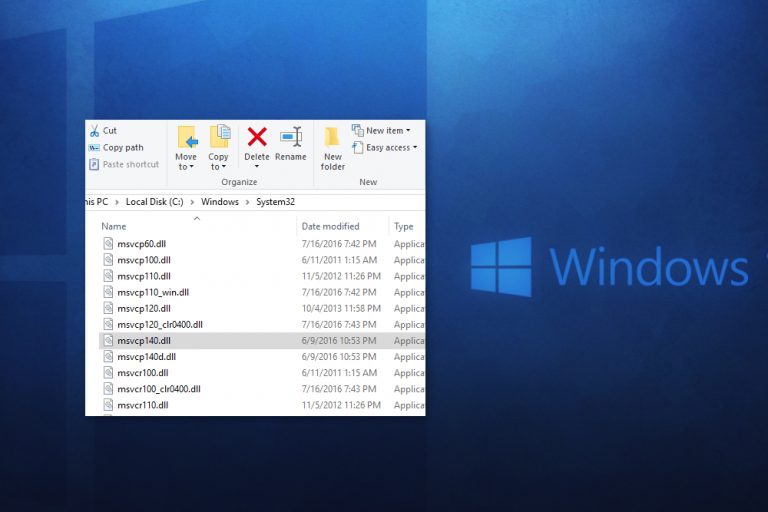Expand chevron after Local Disk (C:) in path

coord(192,202)
